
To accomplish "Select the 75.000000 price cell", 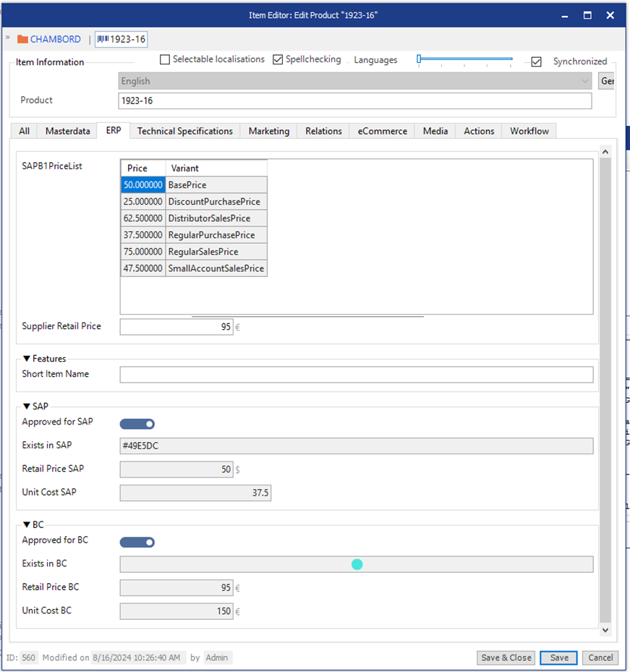I will (x=143, y=252).
